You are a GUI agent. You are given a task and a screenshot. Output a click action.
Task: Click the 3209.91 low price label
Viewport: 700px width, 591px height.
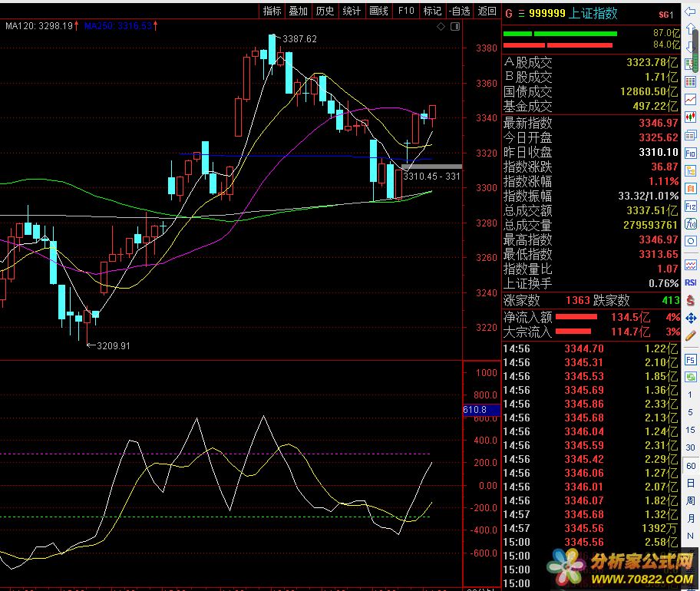pyautogui.click(x=114, y=346)
